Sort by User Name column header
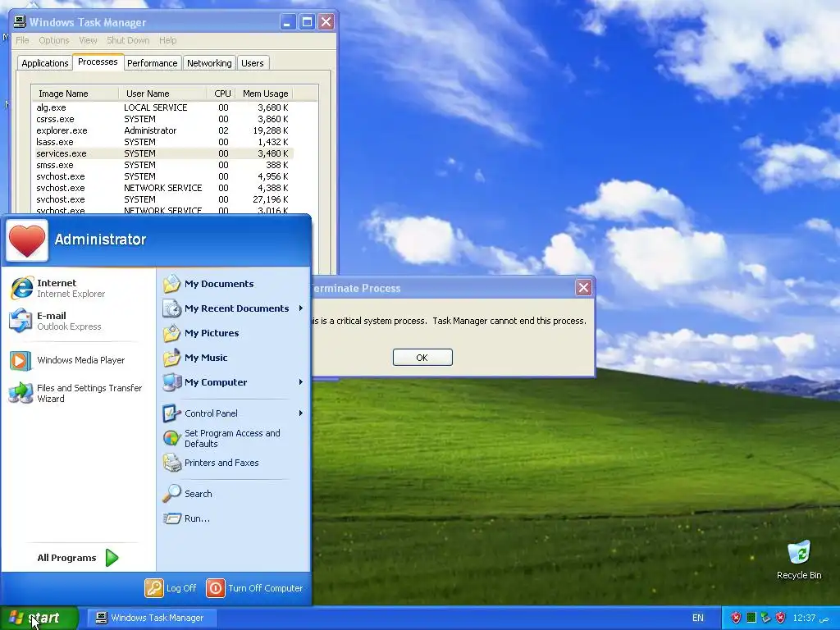This screenshot has width=840, height=630. pyautogui.click(x=162, y=94)
